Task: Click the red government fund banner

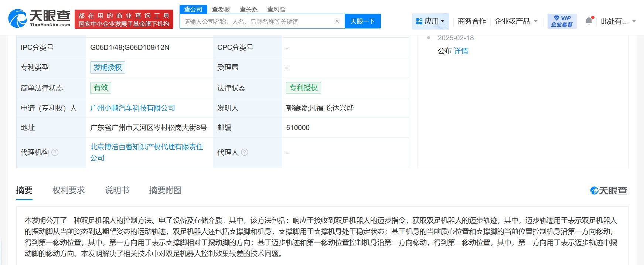Action: (124, 20)
